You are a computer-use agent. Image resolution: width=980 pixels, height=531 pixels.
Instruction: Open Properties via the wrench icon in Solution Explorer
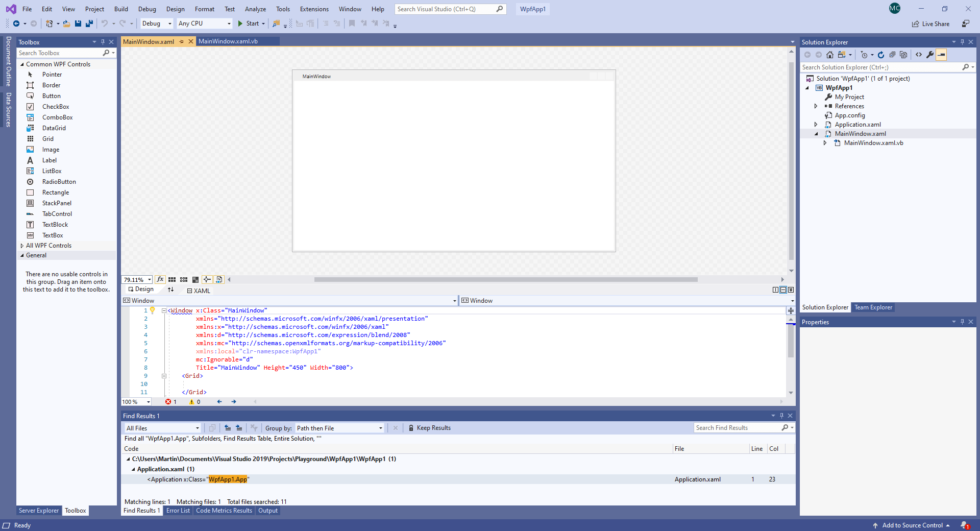(931, 55)
